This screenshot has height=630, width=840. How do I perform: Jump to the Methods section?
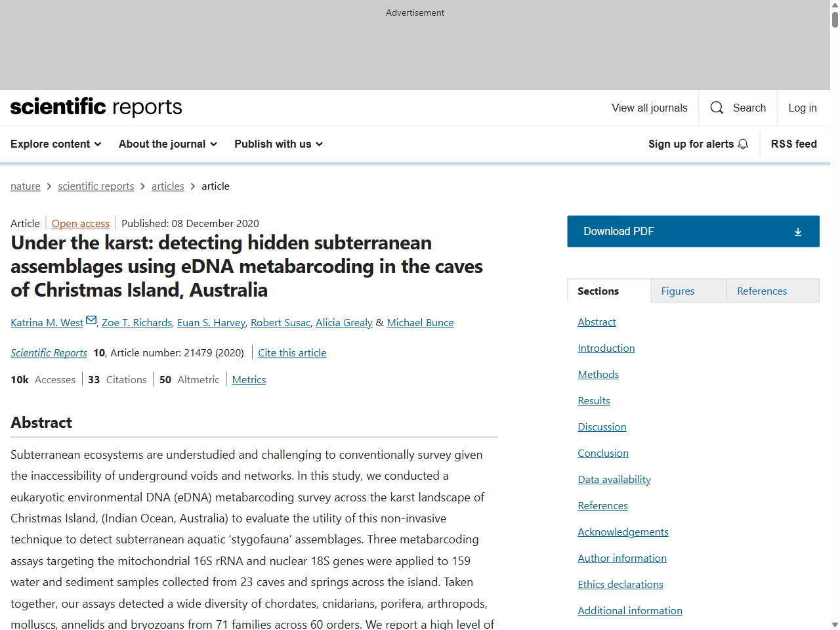pos(598,375)
